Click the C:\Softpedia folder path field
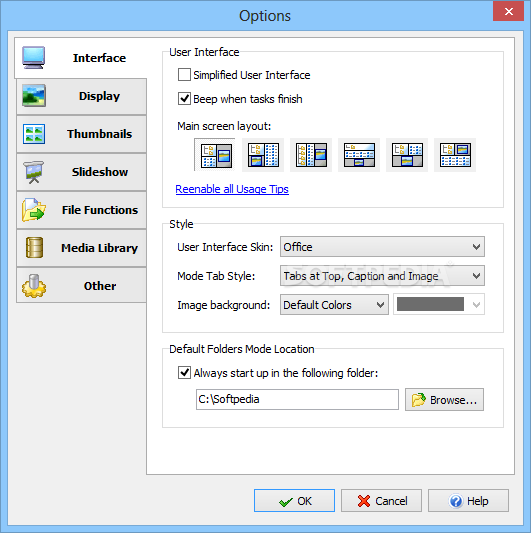Viewport: 531px width, 533px height. tap(297, 399)
